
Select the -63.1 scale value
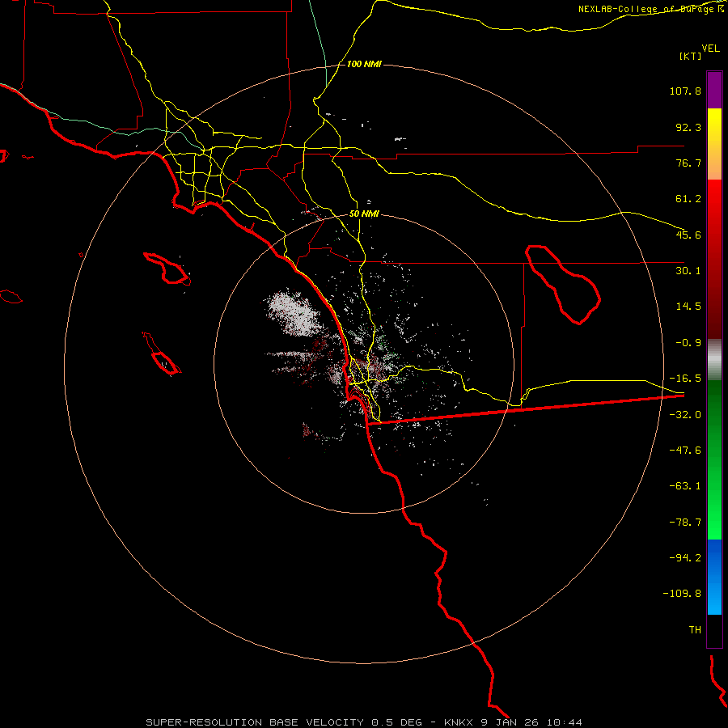pyautogui.click(x=685, y=486)
